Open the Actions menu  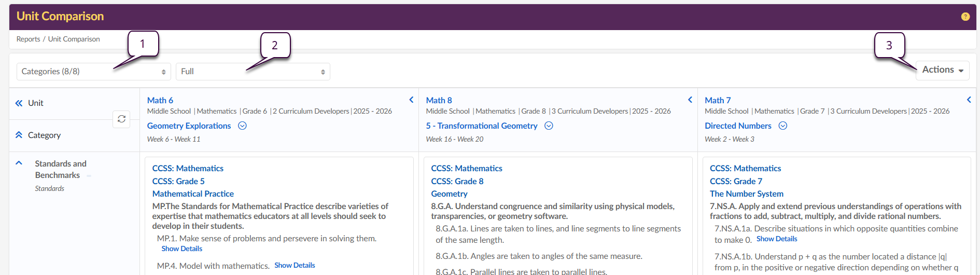click(942, 70)
